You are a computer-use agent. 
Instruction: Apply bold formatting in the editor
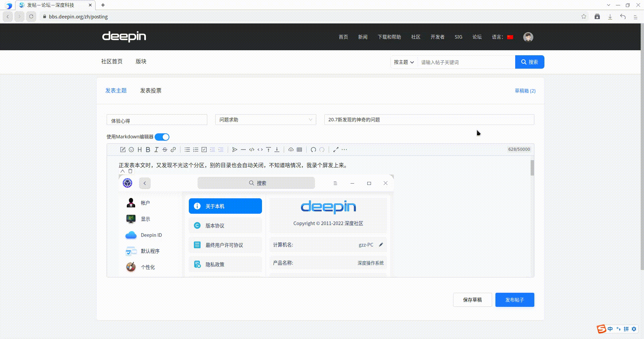point(148,150)
